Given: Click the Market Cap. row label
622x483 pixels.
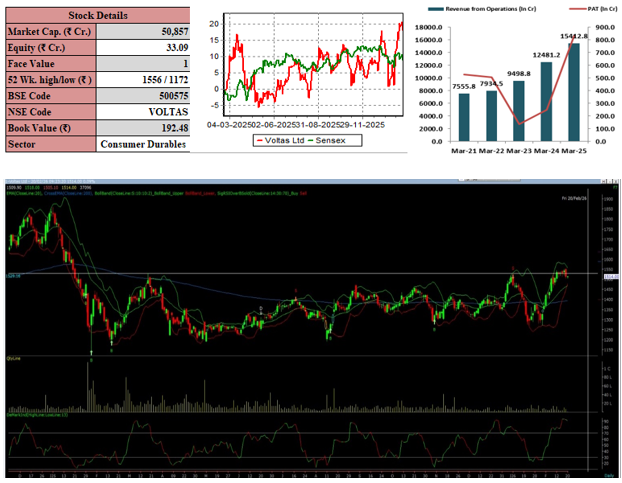Looking at the screenshot, I should (x=49, y=32).
